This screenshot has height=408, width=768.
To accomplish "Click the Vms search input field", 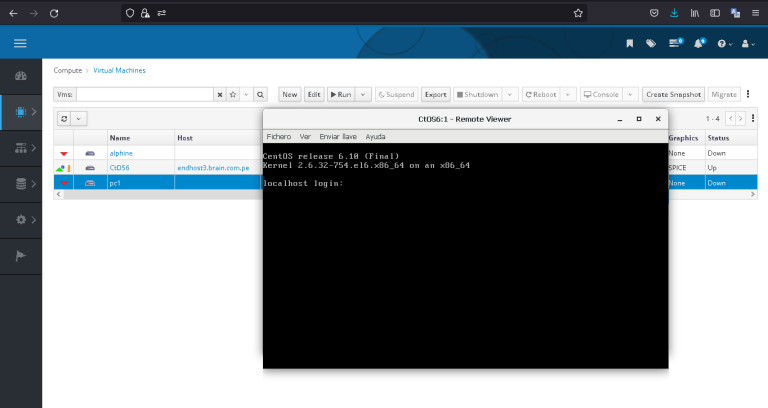I will click(x=145, y=94).
